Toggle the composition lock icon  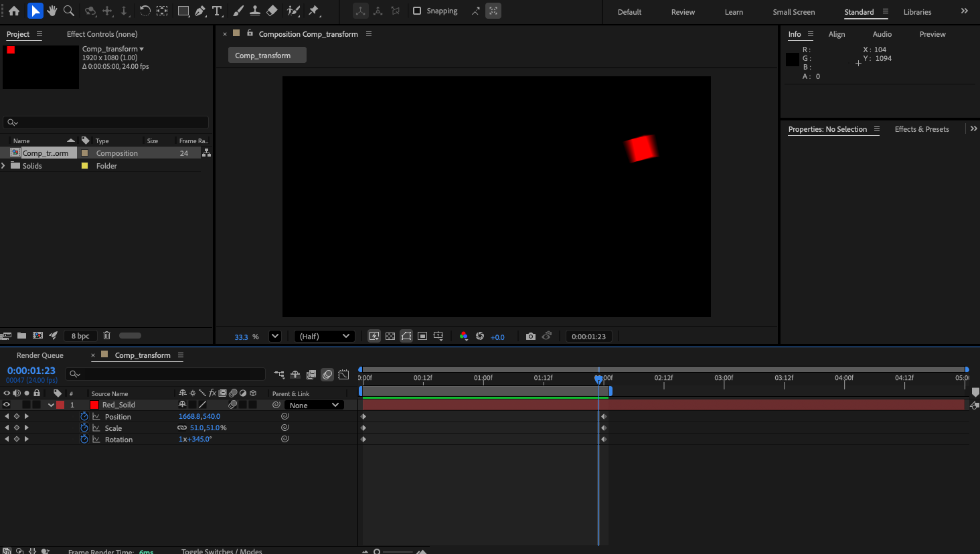click(x=250, y=33)
